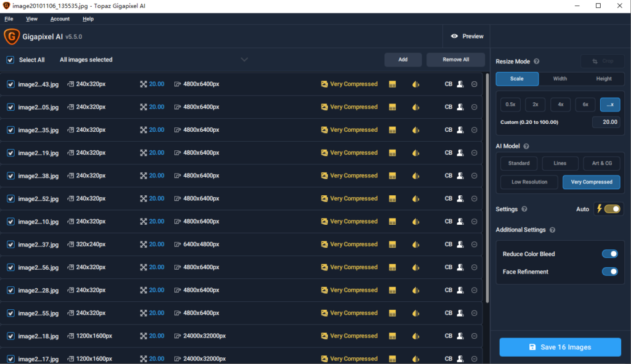Click the CB indicator in image2...35.jpg row
The height and width of the screenshot is (364, 631).
click(x=449, y=130)
